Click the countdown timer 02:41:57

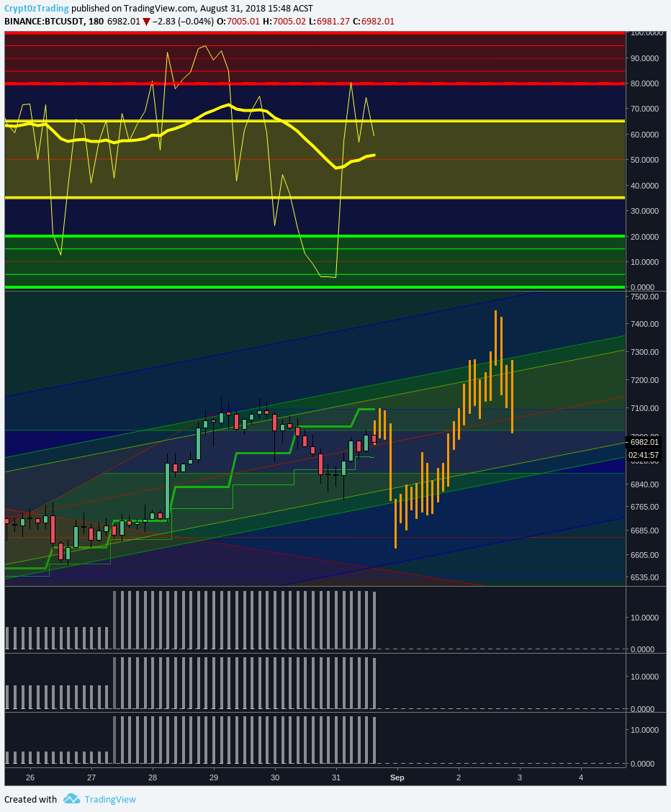(x=643, y=455)
